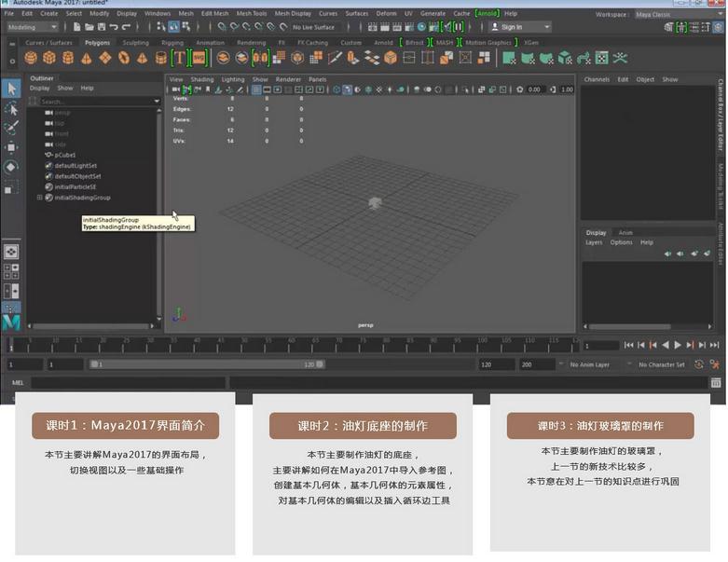Toggle the MEL command language label

click(x=18, y=383)
